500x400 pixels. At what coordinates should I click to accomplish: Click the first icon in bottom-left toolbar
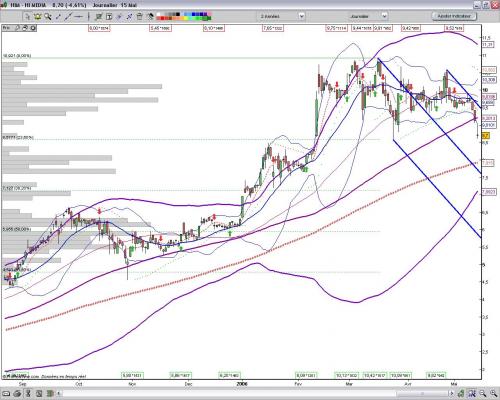[x=7, y=393]
